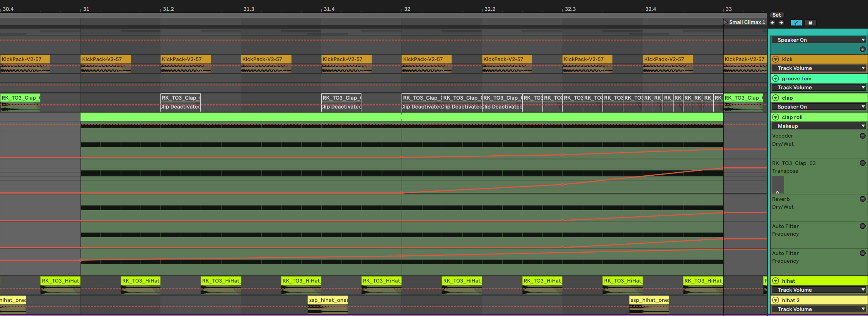Jump to next locator arrow
Screen dimensions: 868x316
pos(781,23)
